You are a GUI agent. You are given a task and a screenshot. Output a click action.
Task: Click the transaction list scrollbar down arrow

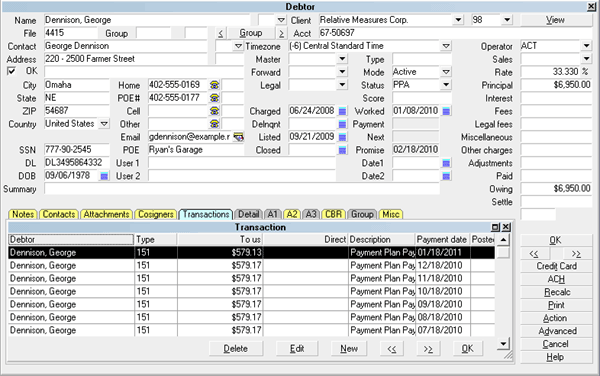pos(504,343)
